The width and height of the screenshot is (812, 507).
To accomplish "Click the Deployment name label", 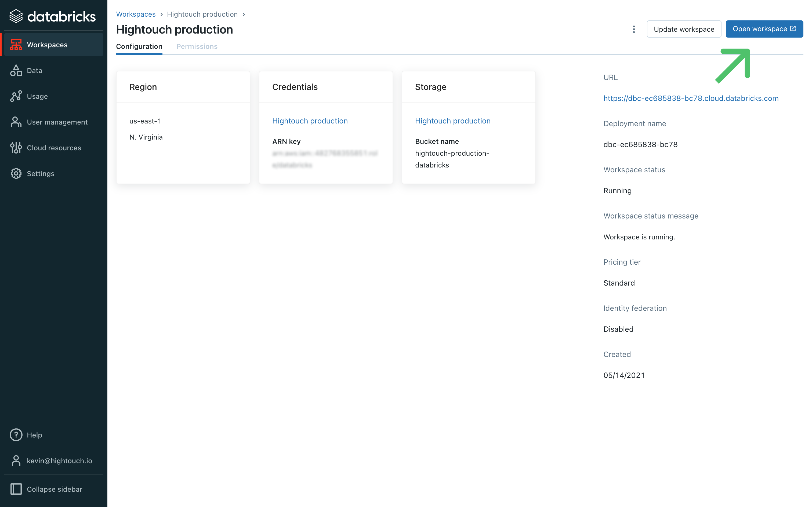I will [635, 123].
